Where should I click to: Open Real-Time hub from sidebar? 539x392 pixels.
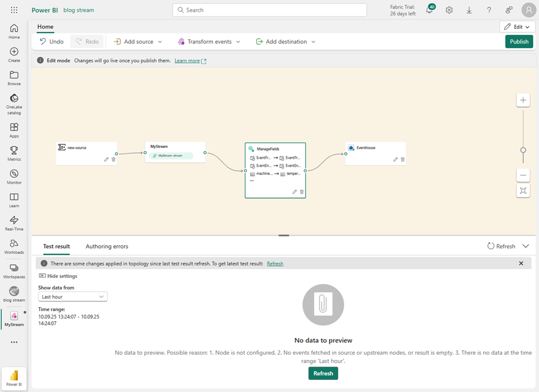point(14,224)
